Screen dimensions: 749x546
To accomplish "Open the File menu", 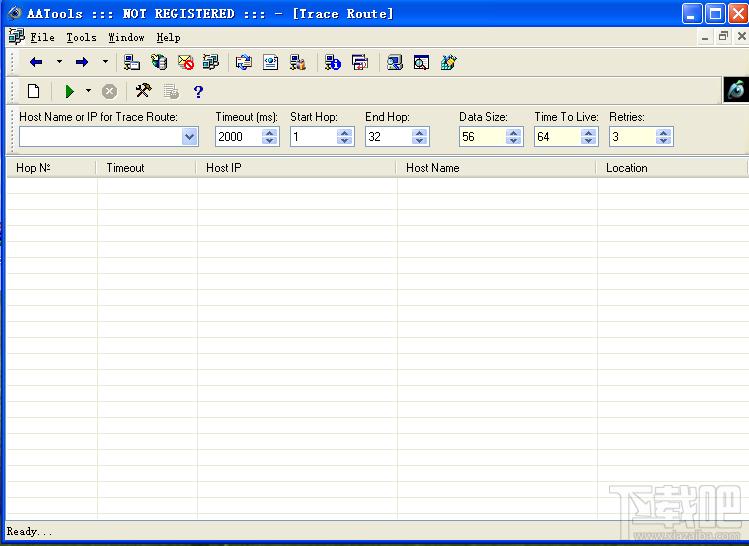I will [43, 37].
